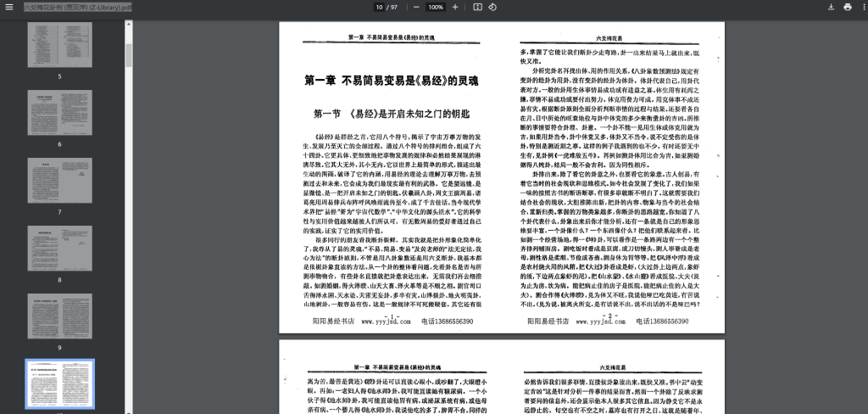
Task: Open page 8 thumbnail
Action: pyautogui.click(x=60, y=249)
